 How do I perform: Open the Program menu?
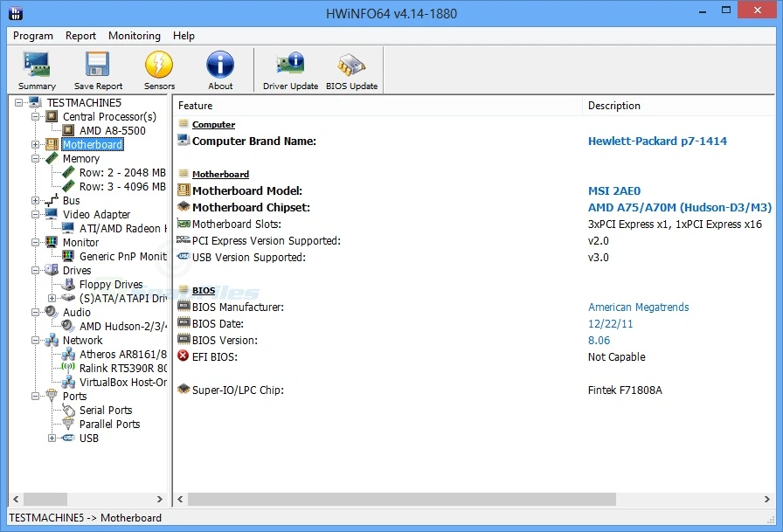33,36
